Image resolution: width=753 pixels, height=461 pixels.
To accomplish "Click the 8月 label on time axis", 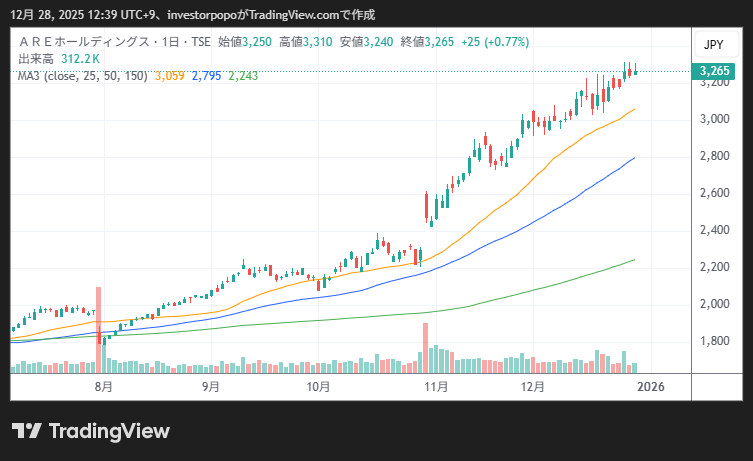I will (x=102, y=385).
